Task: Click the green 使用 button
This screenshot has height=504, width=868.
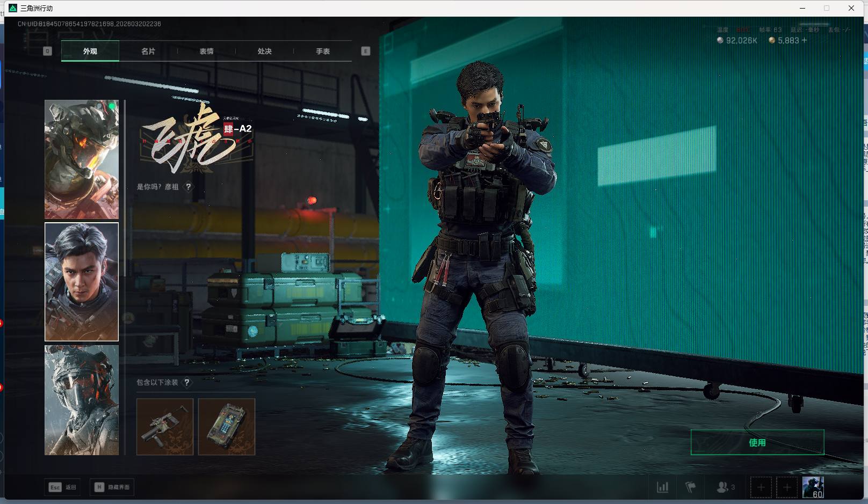Action: 757,442
